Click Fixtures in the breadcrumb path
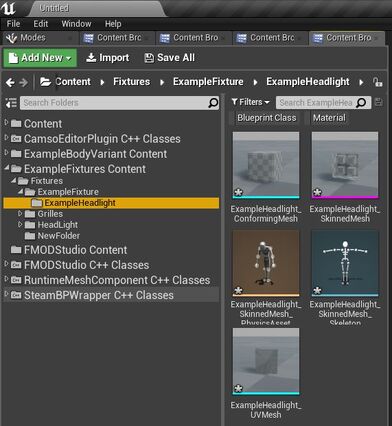392x426 pixels. coord(131,82)
